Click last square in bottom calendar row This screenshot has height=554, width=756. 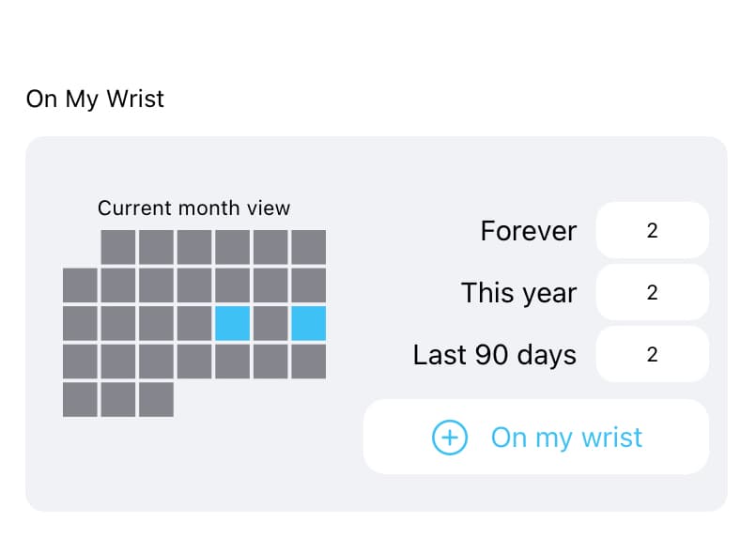pos(156,399)
